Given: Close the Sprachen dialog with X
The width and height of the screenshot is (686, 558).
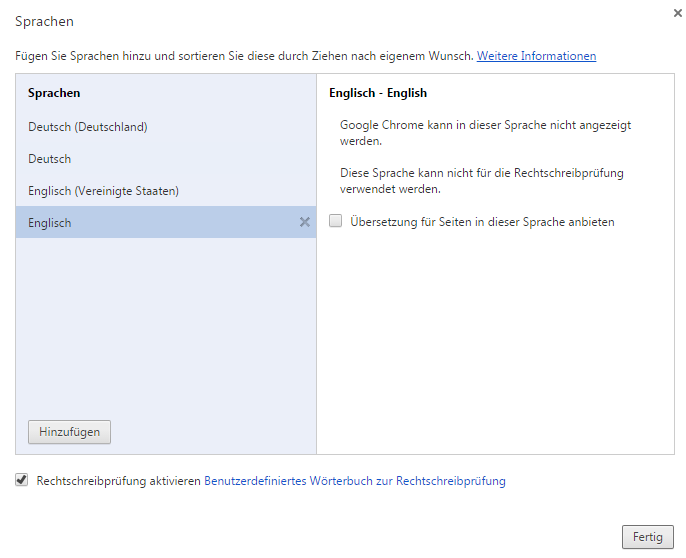Looking at the screenshot, I should click(677, 13).
